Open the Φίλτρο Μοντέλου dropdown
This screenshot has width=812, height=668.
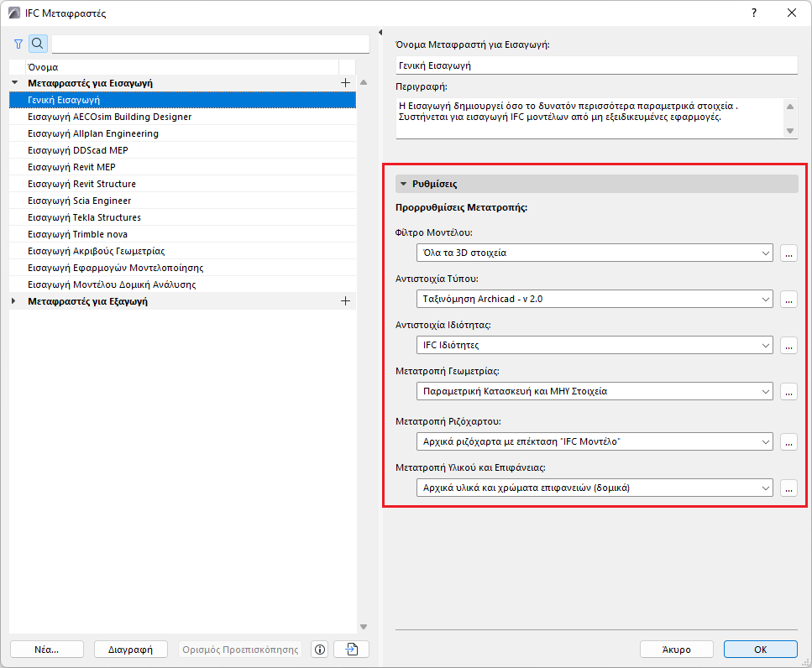pos(595,253)
